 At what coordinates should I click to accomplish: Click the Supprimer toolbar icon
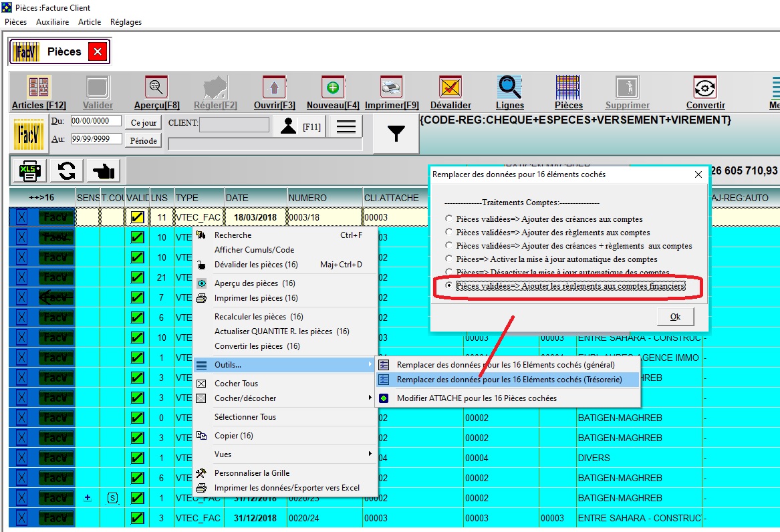click(627, 88)
